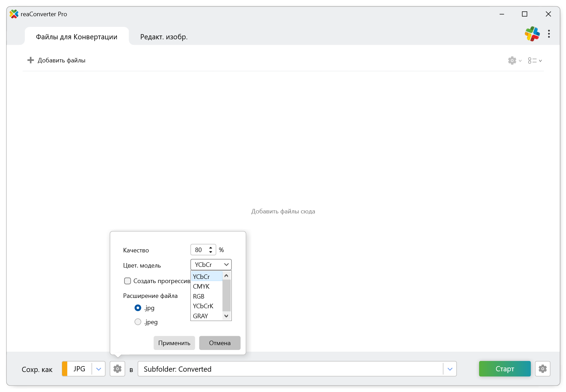The height and width of the screenshot is (392, 566).
Task: Open the gear settings menu above file list
Action: click(x=514, y=61)
